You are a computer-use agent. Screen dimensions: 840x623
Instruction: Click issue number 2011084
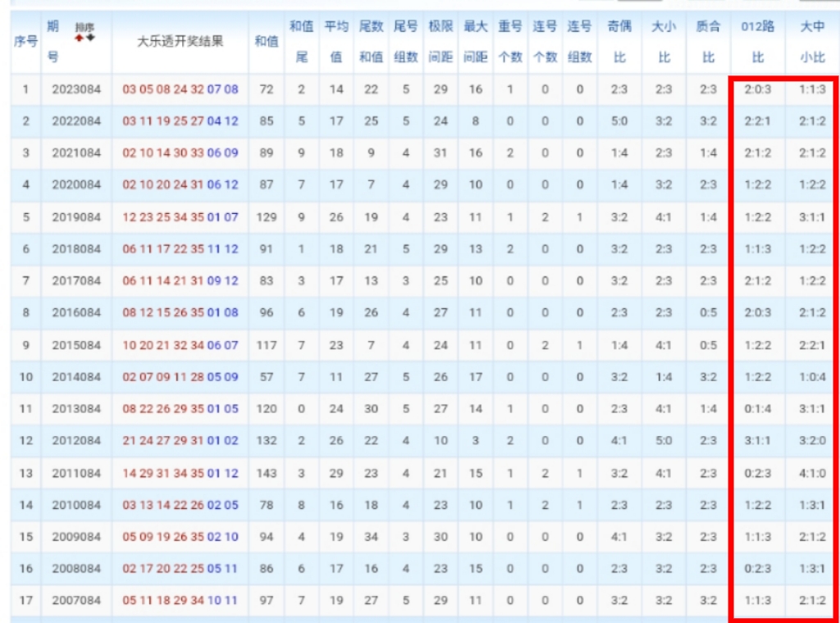tap(76, 473)
